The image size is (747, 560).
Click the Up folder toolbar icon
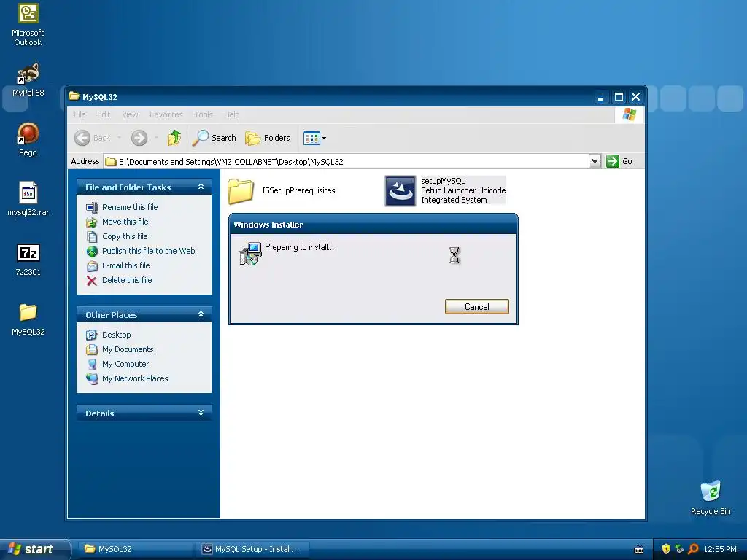(174, 138)
